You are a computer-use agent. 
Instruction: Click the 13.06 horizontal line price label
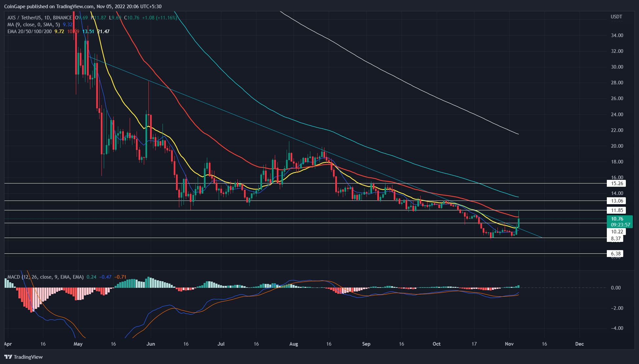616,201
